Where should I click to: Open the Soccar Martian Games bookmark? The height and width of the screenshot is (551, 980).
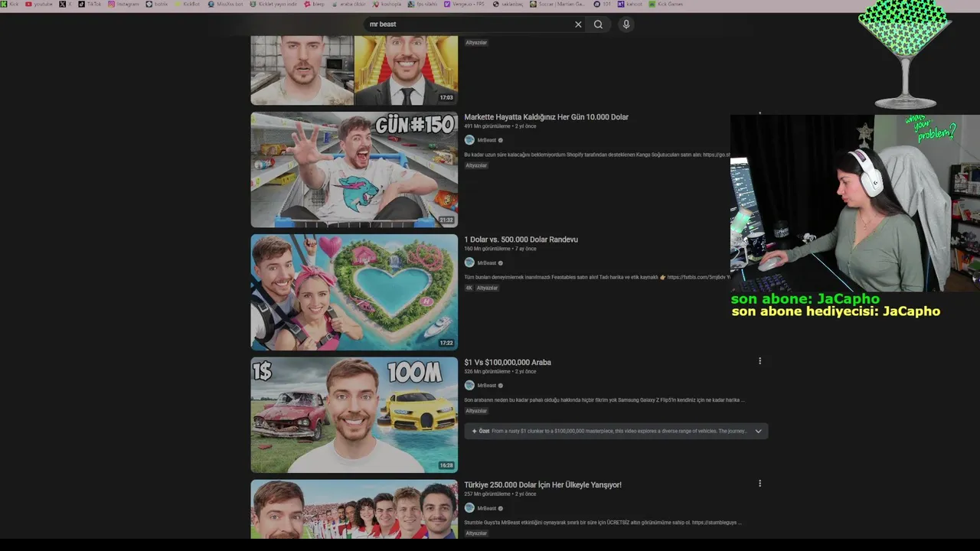[558, 4]
